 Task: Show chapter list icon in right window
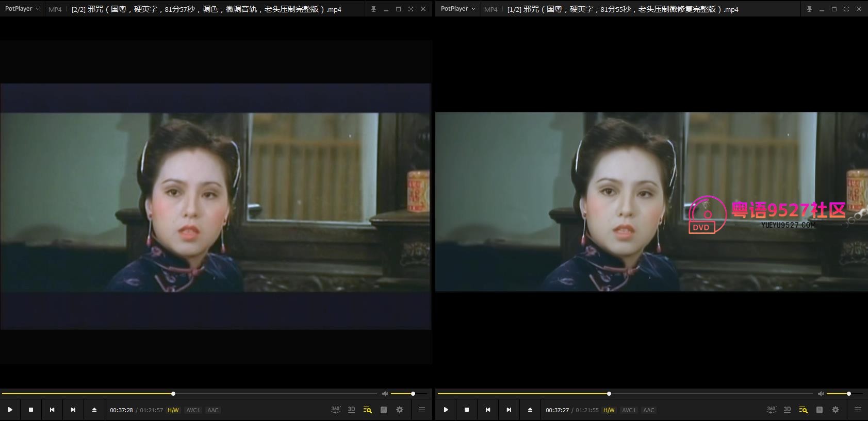pyautogui.click(x=819, y=410)
